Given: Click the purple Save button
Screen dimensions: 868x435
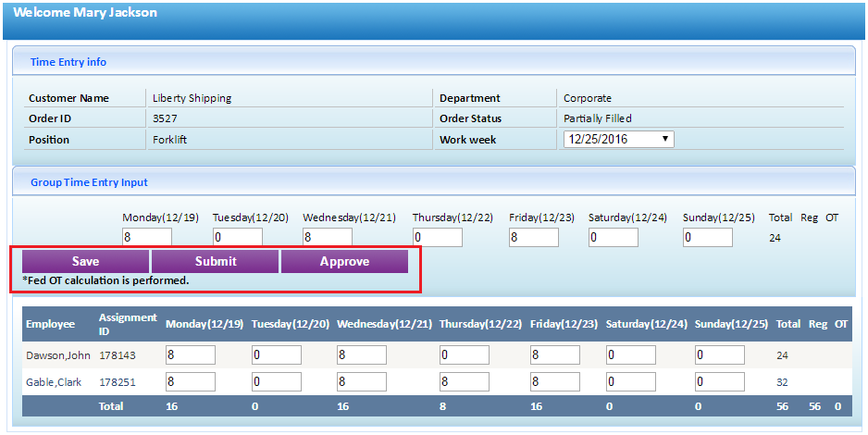Looking at the screenshot, I should point(85,261).
